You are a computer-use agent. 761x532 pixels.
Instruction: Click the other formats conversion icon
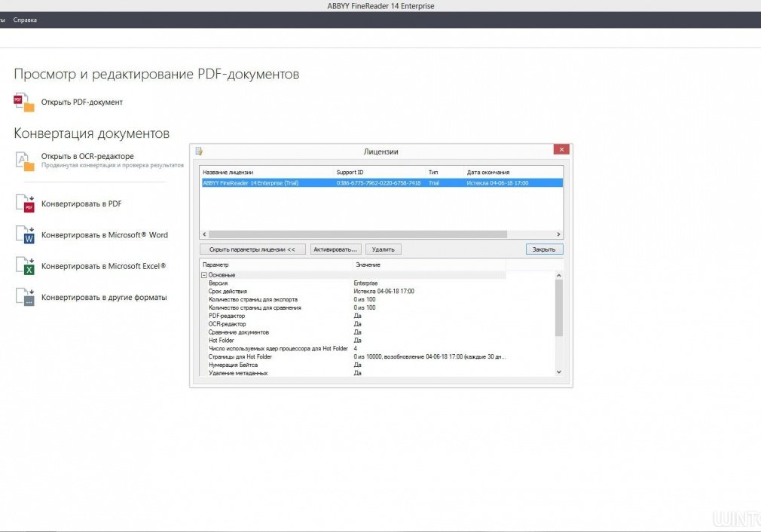tap(25, 297)
